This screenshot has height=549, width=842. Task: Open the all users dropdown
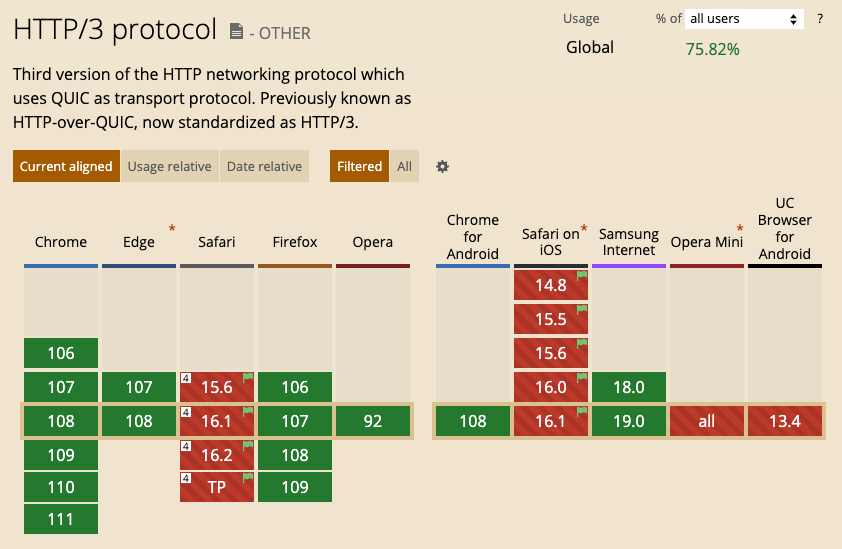click(x=745, y=19)
